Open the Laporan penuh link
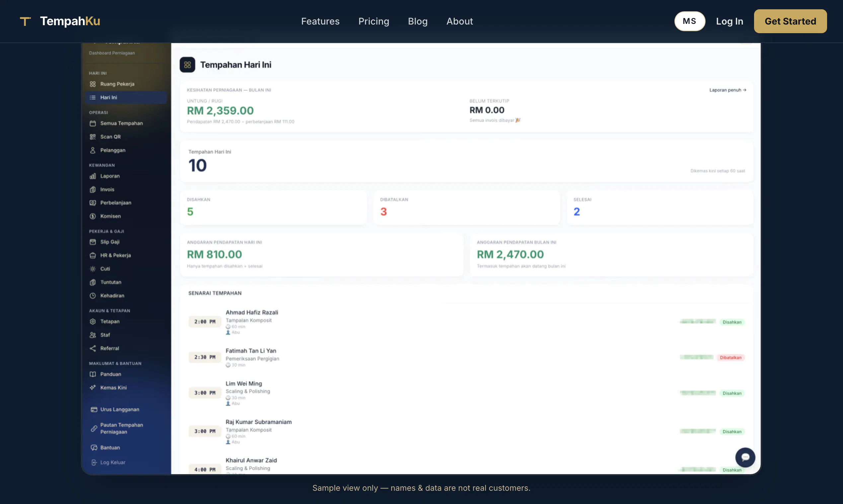 728,90
